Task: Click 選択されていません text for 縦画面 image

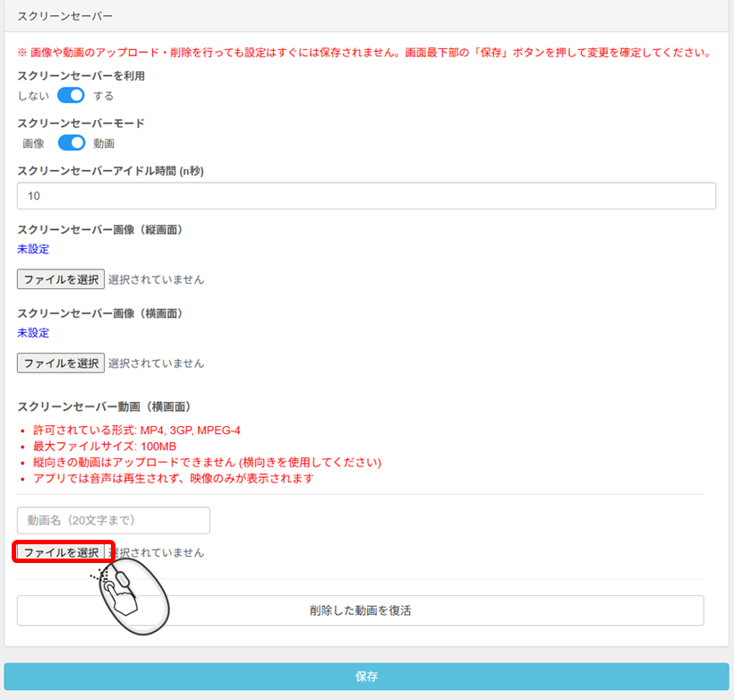Action: 156,279
